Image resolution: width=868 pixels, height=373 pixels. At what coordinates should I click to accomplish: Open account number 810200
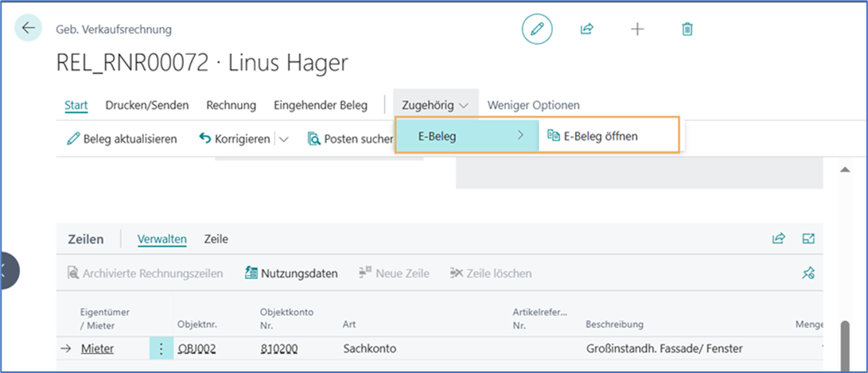(x=278, y=348)
